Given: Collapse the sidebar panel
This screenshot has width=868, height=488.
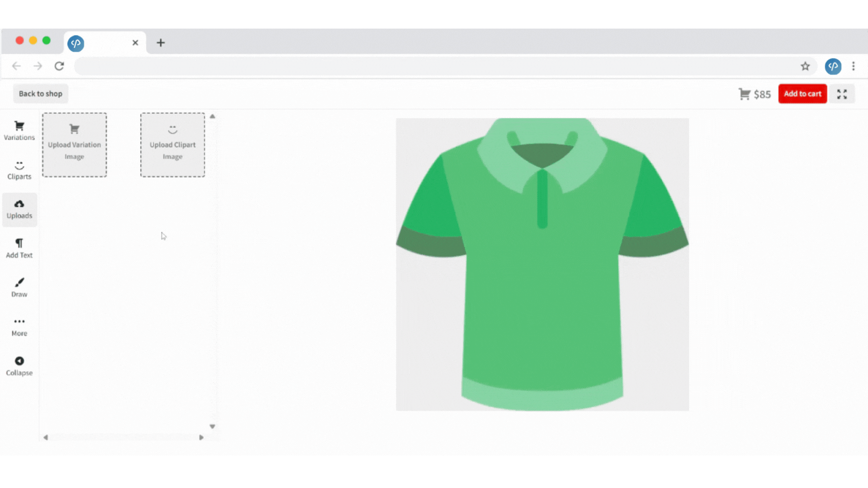Looking at the screenshot, I should [19, 366].
